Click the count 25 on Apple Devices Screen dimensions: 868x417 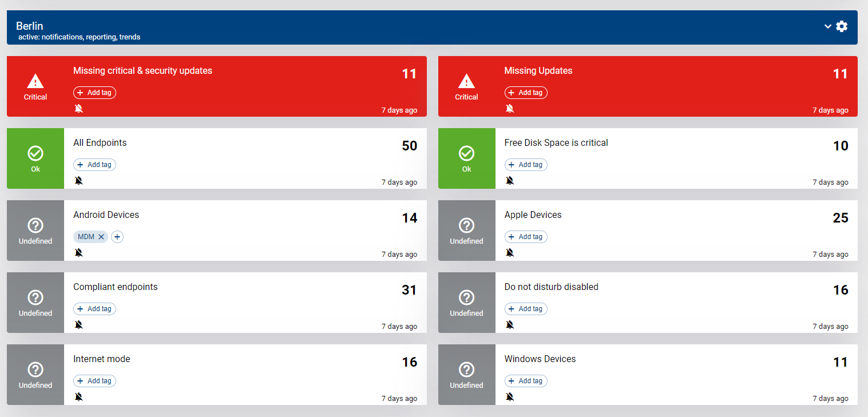coord(840,218)
